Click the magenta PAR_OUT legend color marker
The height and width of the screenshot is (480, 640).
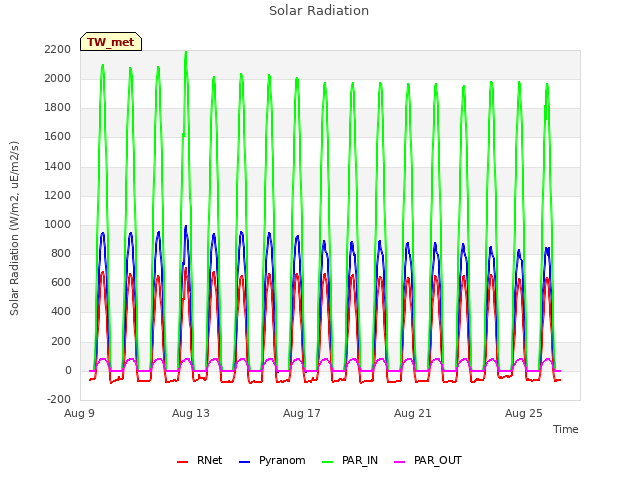point(400,462)
